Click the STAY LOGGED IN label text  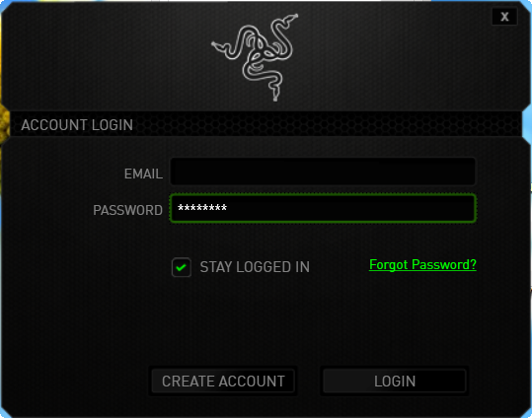coord(255,267)
